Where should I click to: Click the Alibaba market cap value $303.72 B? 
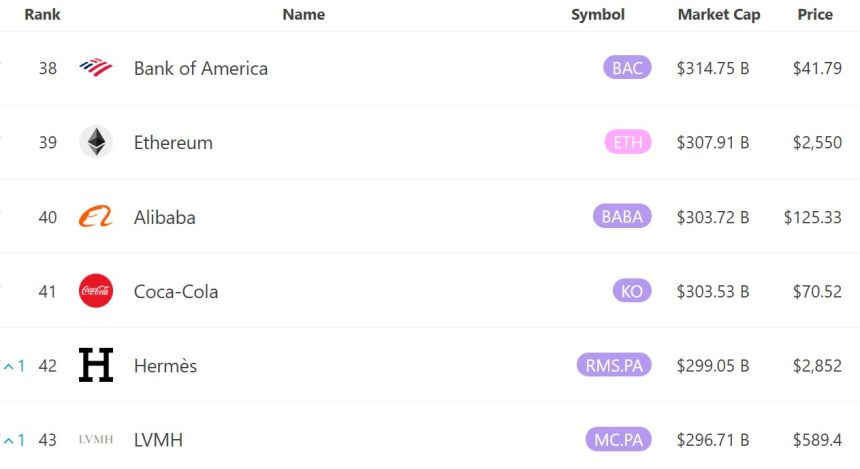(x=713, y=217)
